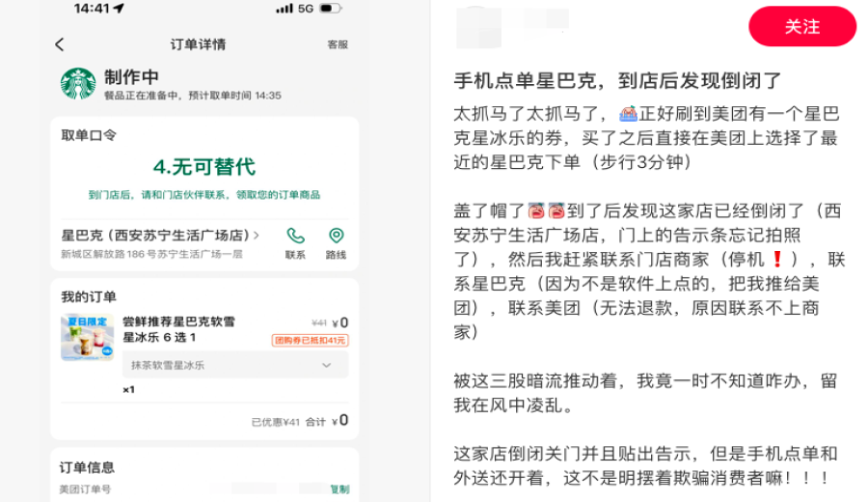This screenshot has height=502, width=868.
Task: Tap the red 关注 follow button
Action: tap(802, 26)
